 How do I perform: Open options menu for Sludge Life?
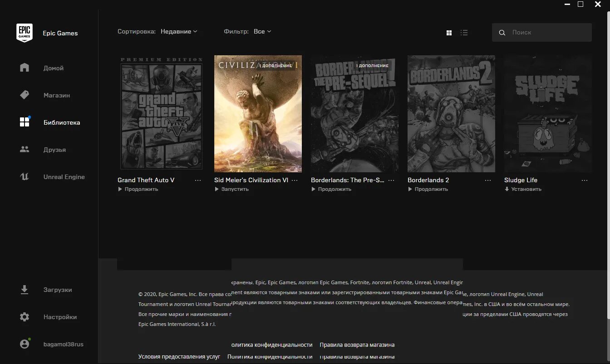coord(585,180)
